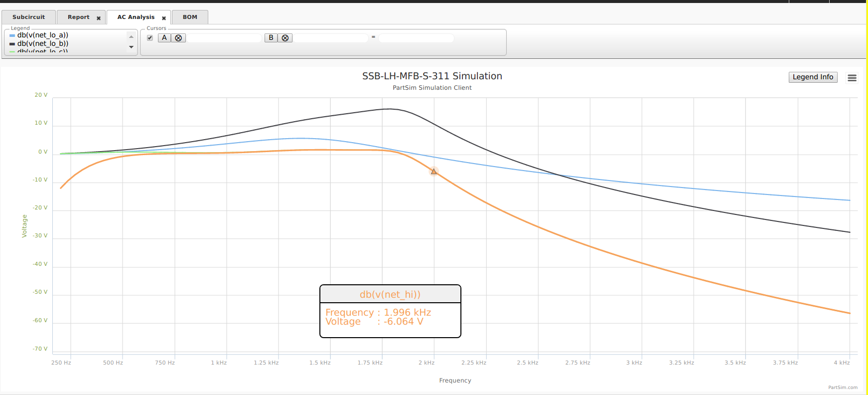Open the BOM tab

(190, 17)
